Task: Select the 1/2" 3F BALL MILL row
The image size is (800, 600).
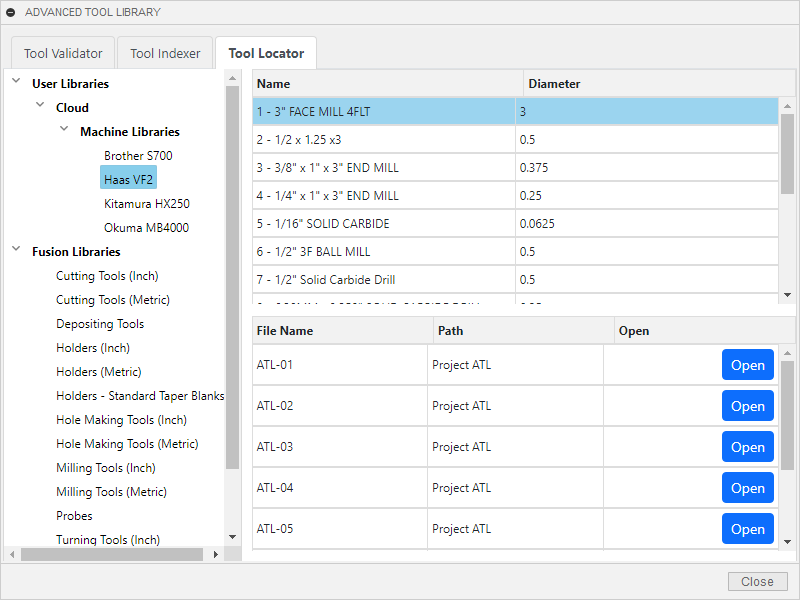Action: coord(384,252)
